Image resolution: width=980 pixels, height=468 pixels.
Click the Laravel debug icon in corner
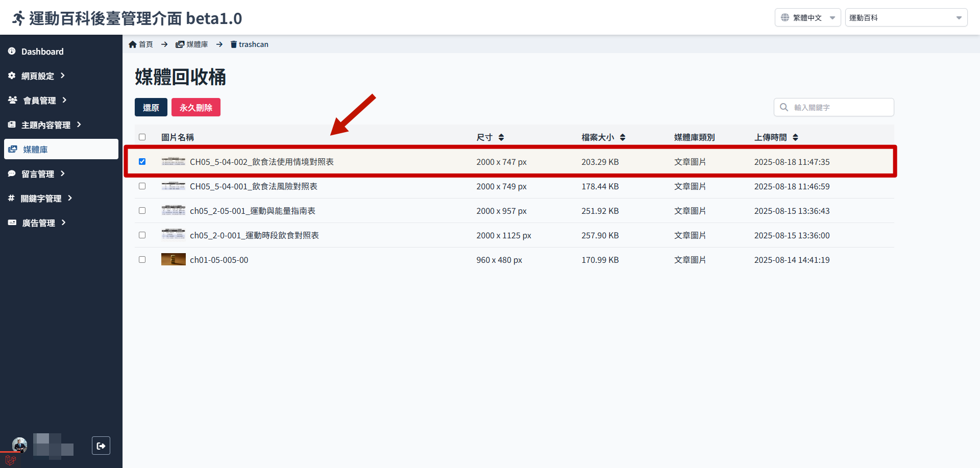coord(11,460)
